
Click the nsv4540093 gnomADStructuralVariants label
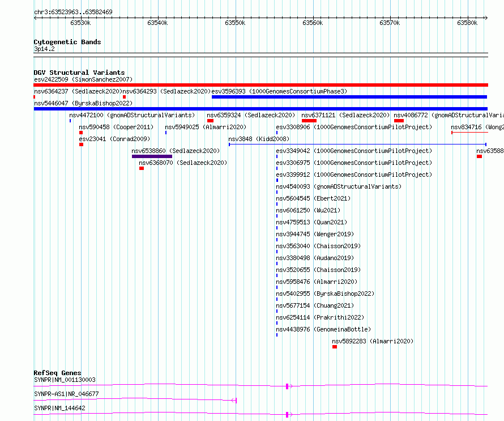[x=339, y=186]
